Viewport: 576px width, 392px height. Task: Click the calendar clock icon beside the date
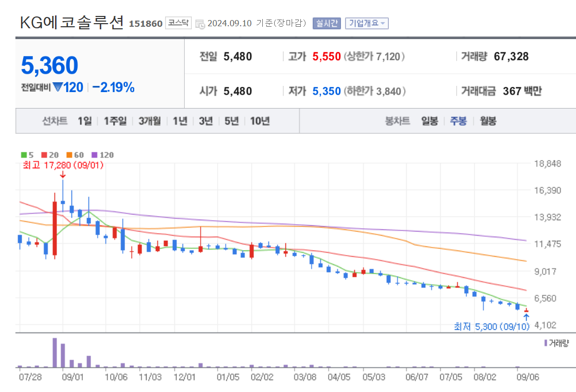(200, 24)
